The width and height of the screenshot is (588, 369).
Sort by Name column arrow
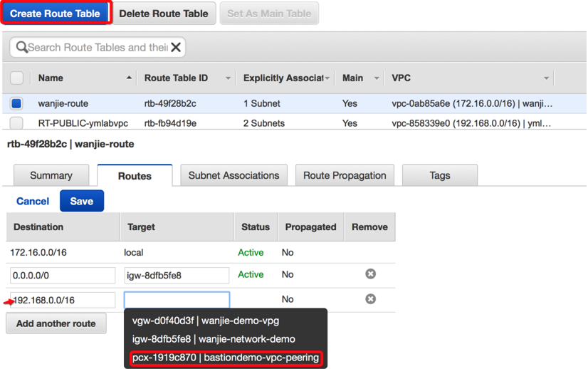click(129, 78)
